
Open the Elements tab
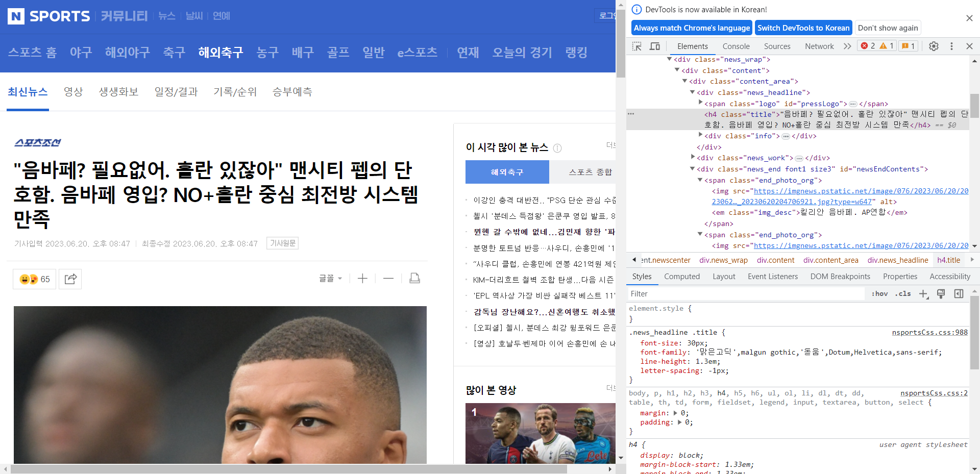tap(692, 46)
